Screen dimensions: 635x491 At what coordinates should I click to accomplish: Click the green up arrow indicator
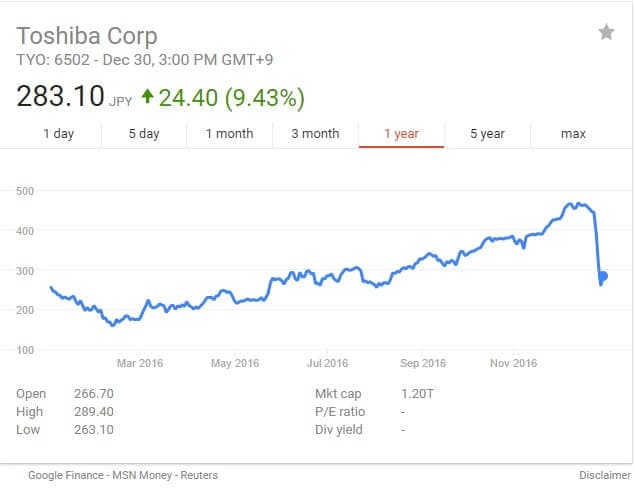pos(148,97)
